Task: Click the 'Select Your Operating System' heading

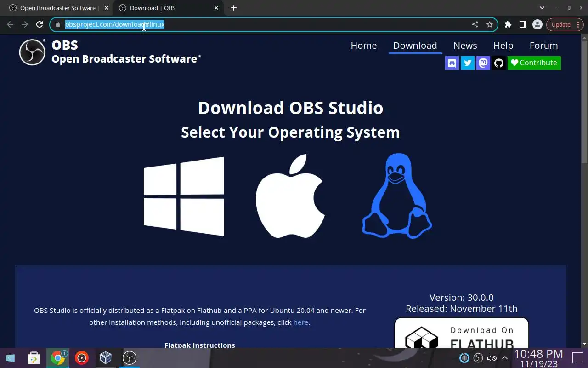Action: 290,132
